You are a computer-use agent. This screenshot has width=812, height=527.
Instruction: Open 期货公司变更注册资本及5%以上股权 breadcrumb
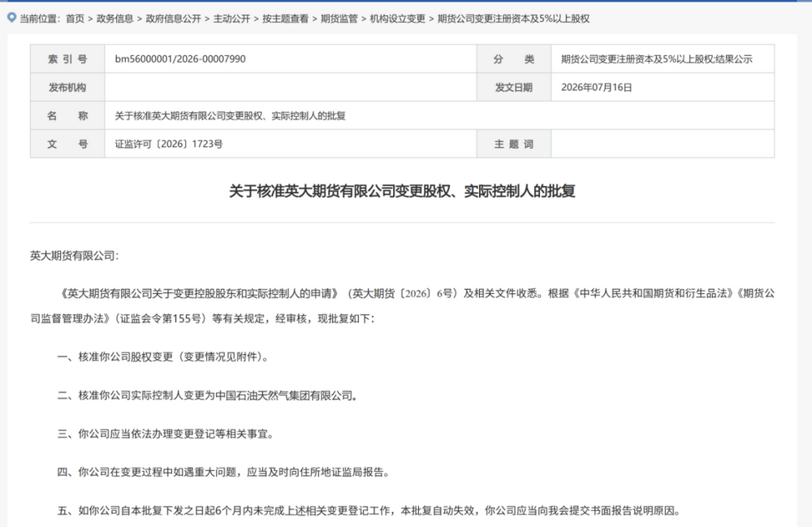click(514, 19)
